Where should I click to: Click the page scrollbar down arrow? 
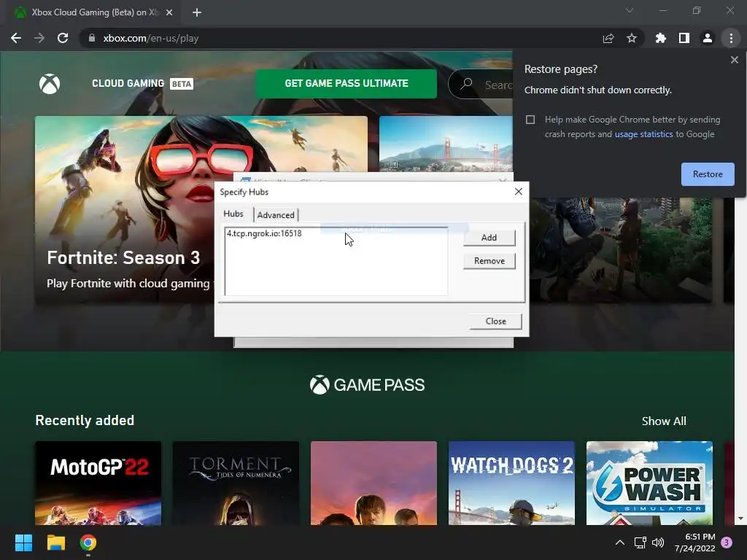[740, 518]
